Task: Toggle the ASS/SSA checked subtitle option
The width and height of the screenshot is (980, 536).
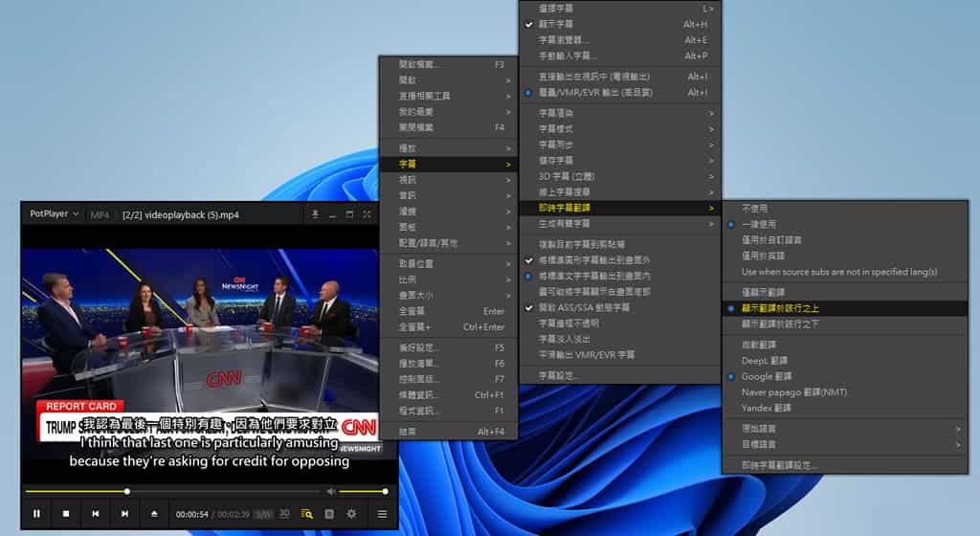Action: 620,307
